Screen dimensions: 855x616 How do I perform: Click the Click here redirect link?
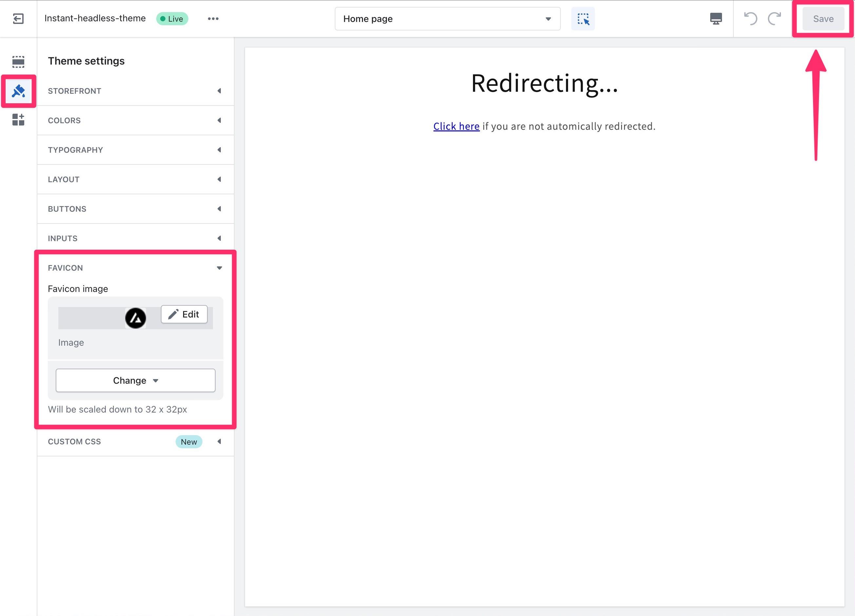click(456, 125)
